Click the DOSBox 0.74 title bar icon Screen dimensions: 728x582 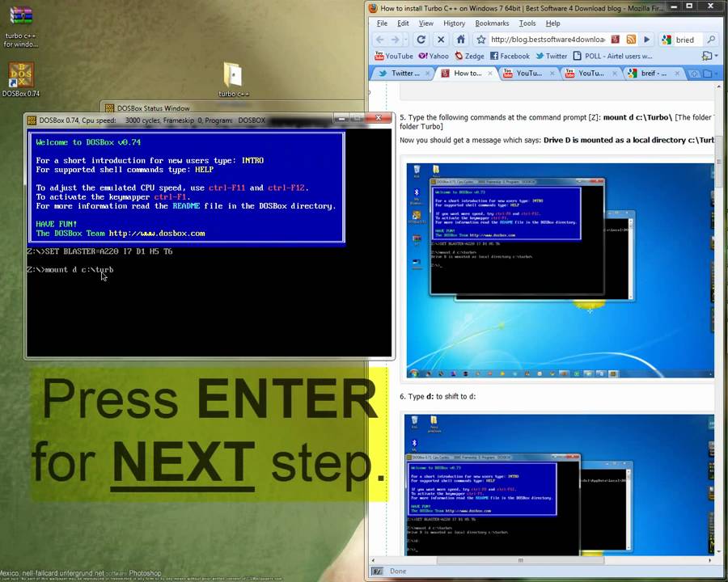click(32, 120)
